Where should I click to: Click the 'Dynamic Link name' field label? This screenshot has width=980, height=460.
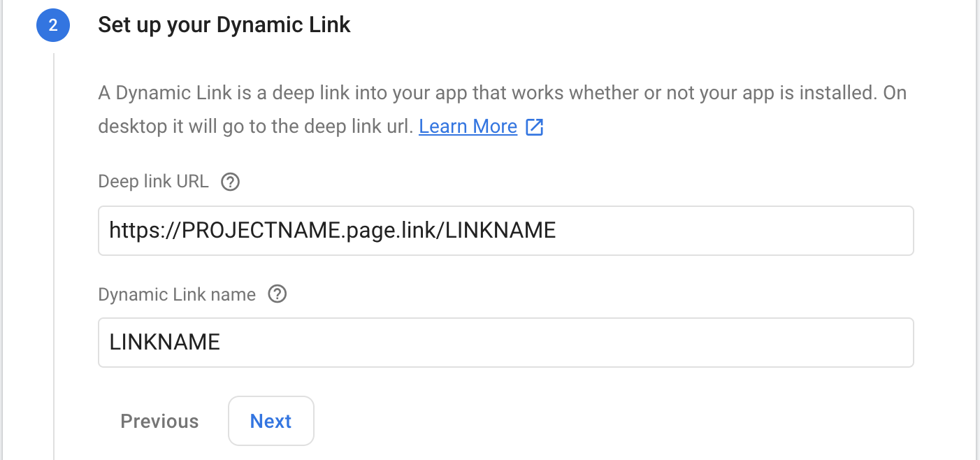177,294
